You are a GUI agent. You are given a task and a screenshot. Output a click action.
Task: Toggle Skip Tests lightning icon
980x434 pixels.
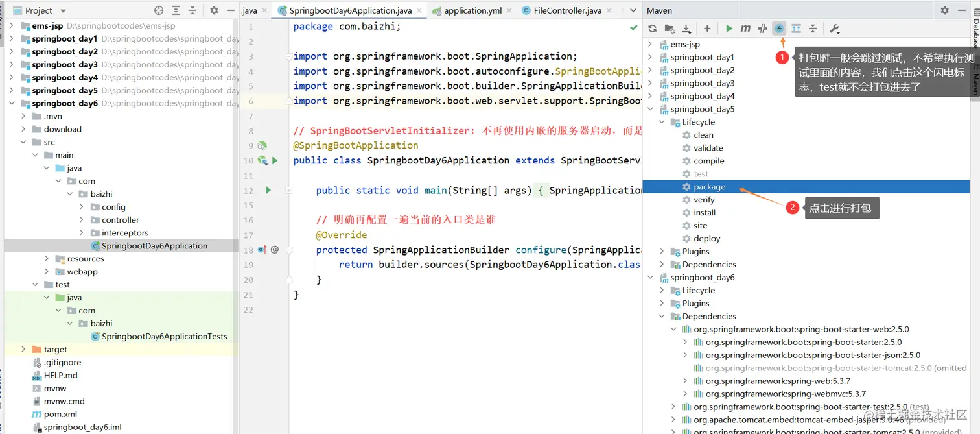click(x=779, y=29)
